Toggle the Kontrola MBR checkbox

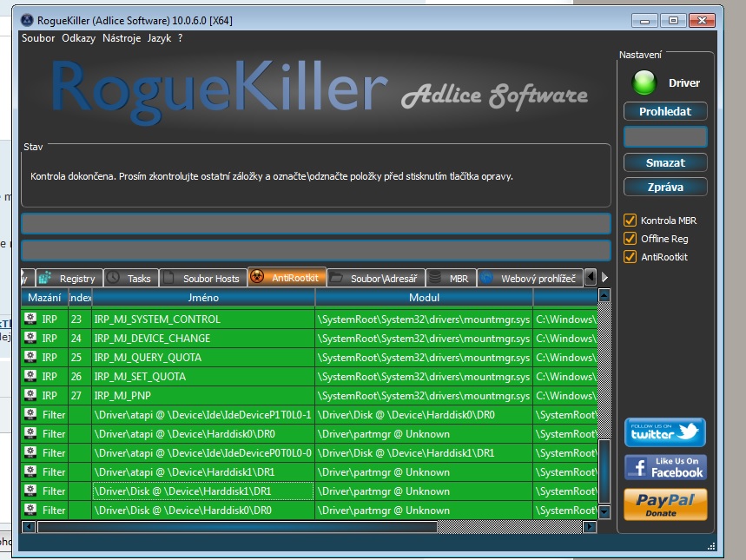tap(630, 221)
